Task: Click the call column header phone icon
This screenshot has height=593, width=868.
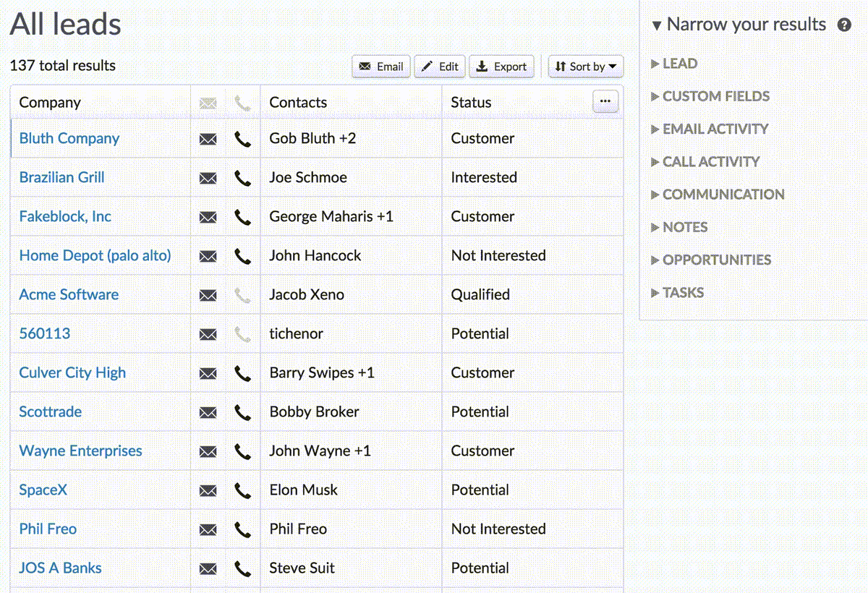Action: [x=243, y=103]
